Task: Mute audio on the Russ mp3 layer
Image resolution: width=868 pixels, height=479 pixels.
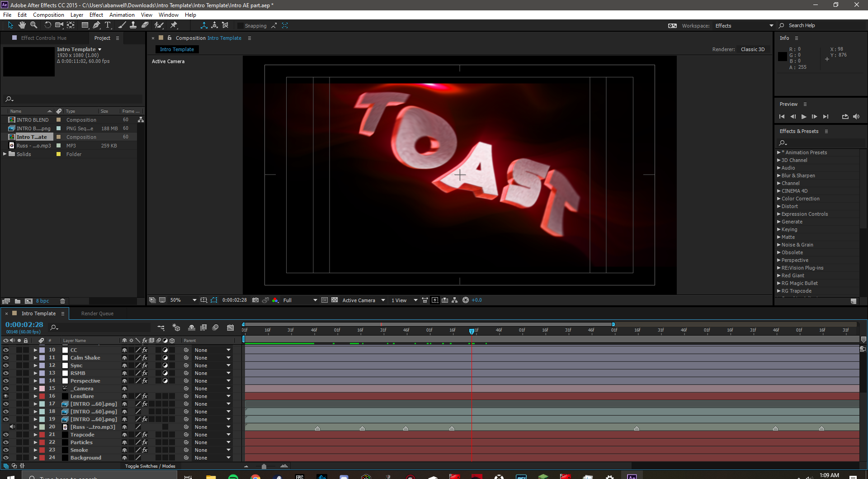Action: click(x=12, y=427)
